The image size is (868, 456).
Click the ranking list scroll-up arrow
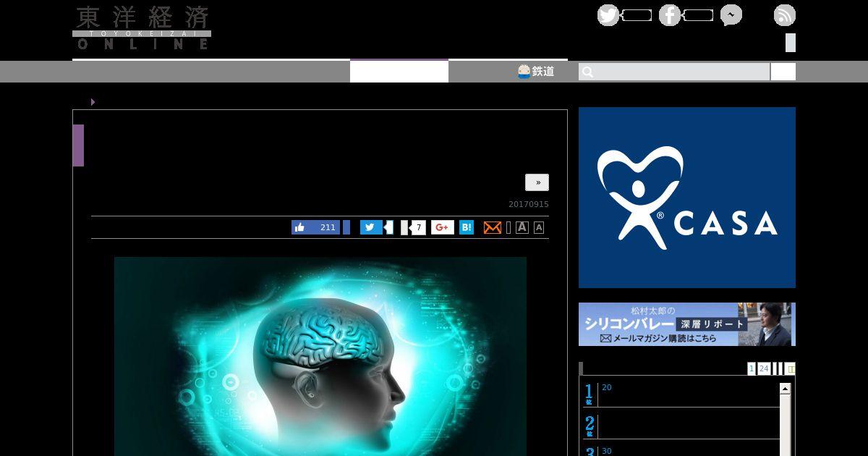[x=785, y=389]
